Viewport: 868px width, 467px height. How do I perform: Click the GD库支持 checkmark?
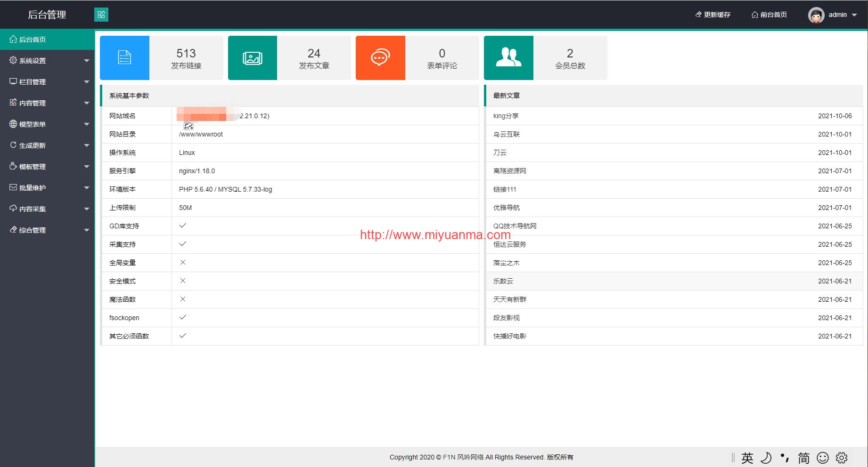(183, 225)
